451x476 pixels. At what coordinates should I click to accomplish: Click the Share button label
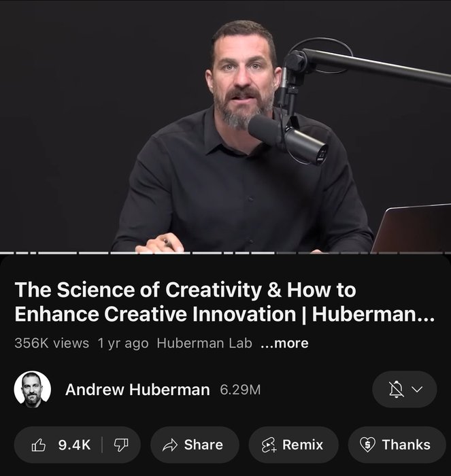(203, 445)
